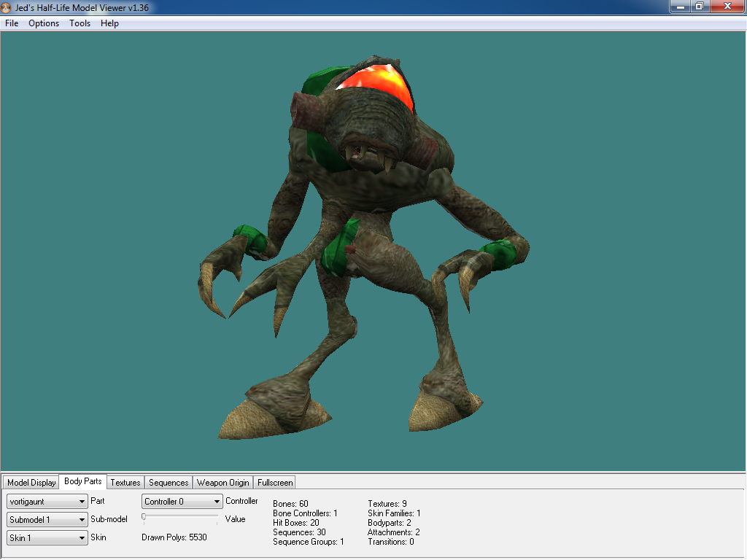Image resolution: width=747 pixels, height=560 pixels.
Task: Open the Options menu
Action: 44,23
